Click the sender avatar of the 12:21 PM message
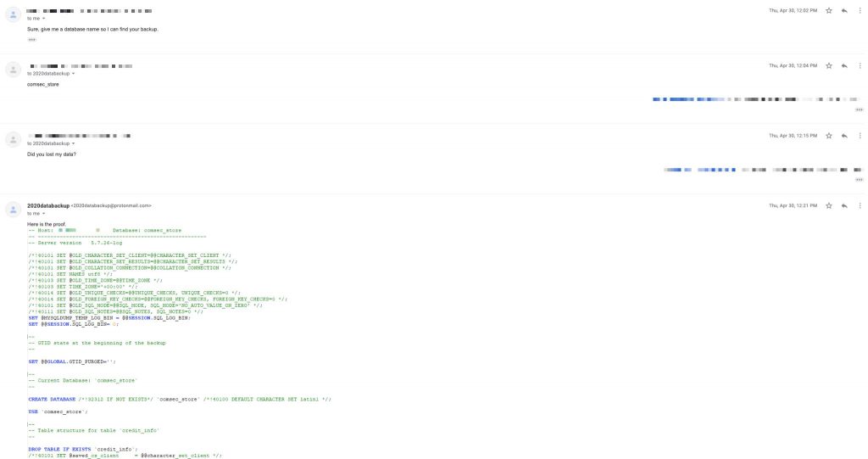868x459 pixels. pos(13,208)
